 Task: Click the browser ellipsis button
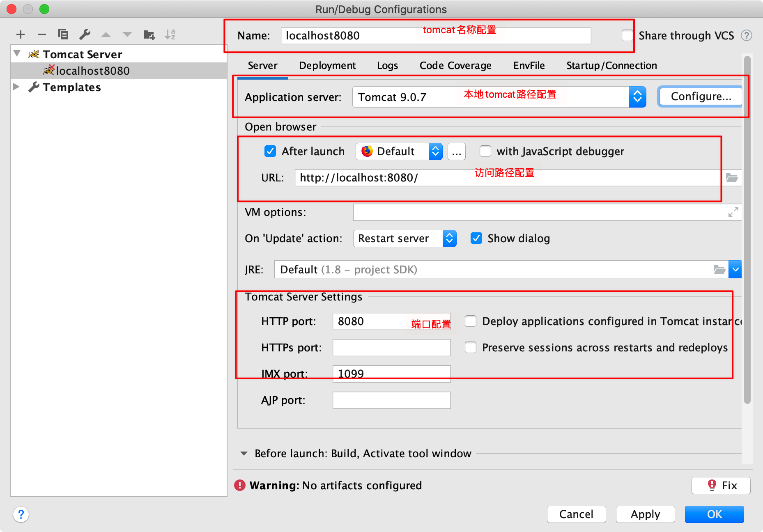(x=457, y=151)
